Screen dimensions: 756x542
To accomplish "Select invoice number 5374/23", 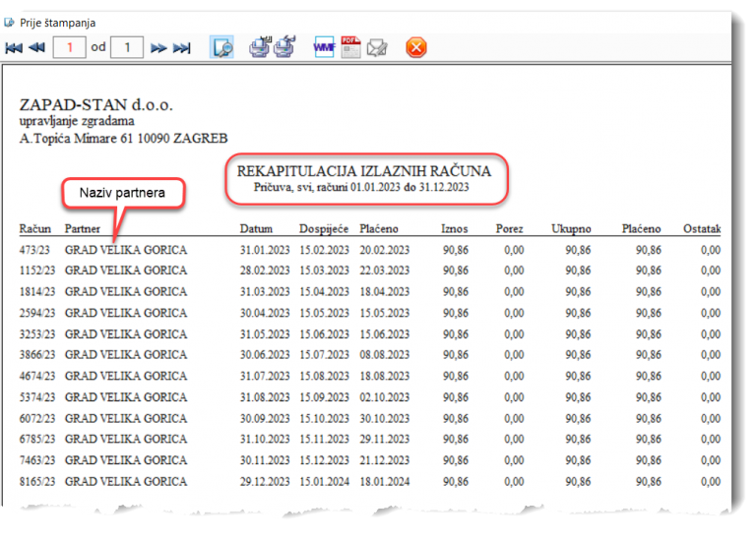I will pyautogui.click(x=37, y=397).
